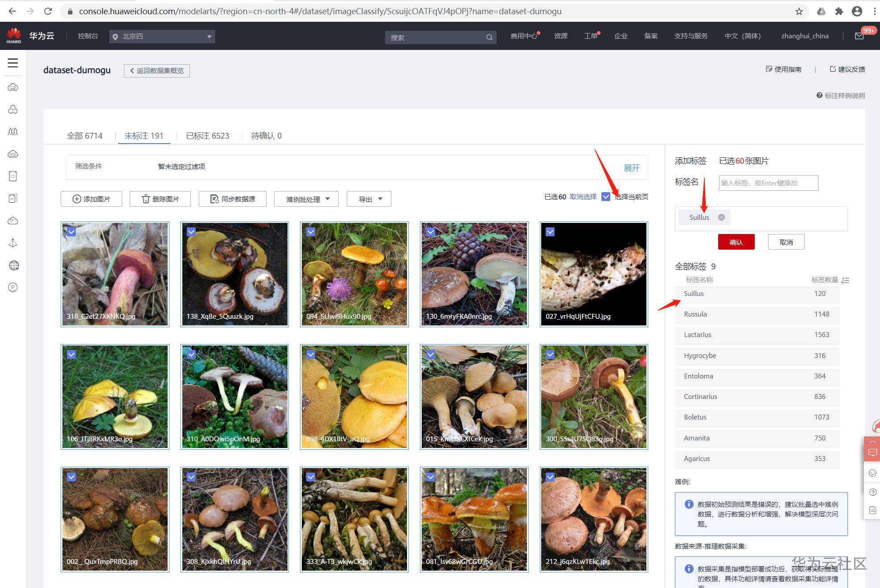
Task: Remove the Suillus tag with x icon
Action: pos(721,217)
